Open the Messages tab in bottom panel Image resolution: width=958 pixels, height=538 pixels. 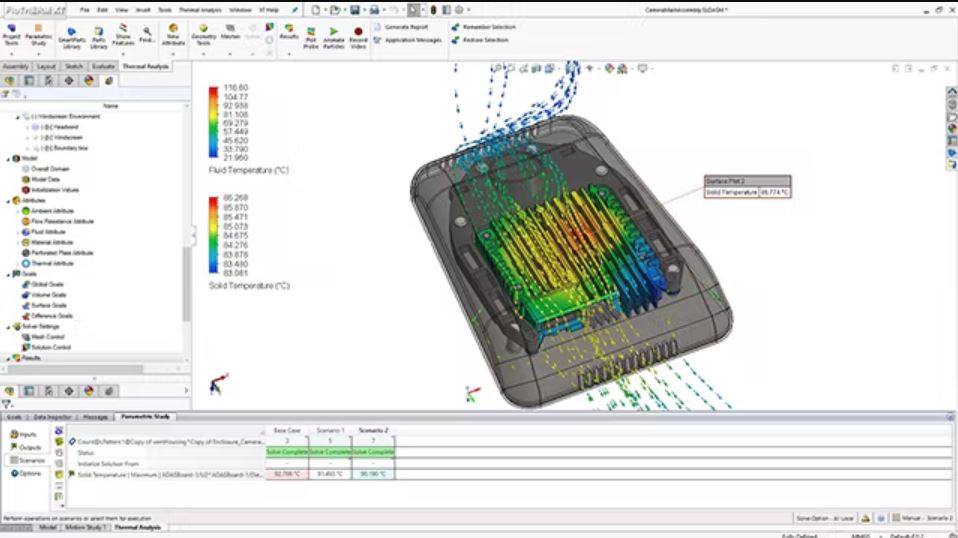[x=95, y=416]
